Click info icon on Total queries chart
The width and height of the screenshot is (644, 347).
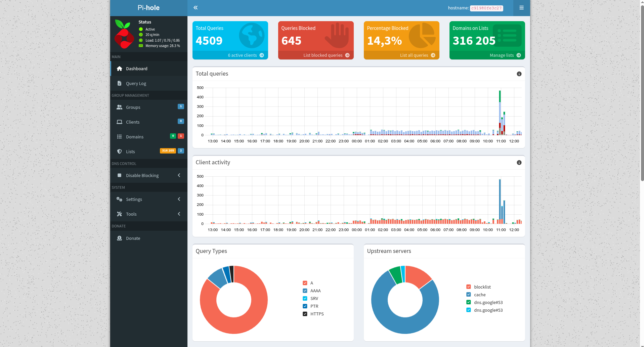click(x=519, y=74)
